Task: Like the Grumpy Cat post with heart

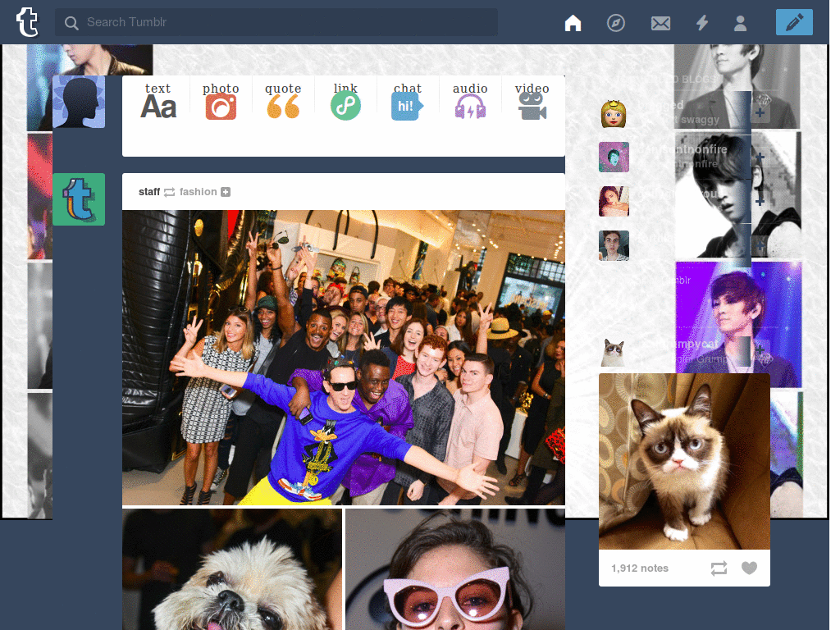Action: (749, 568)
